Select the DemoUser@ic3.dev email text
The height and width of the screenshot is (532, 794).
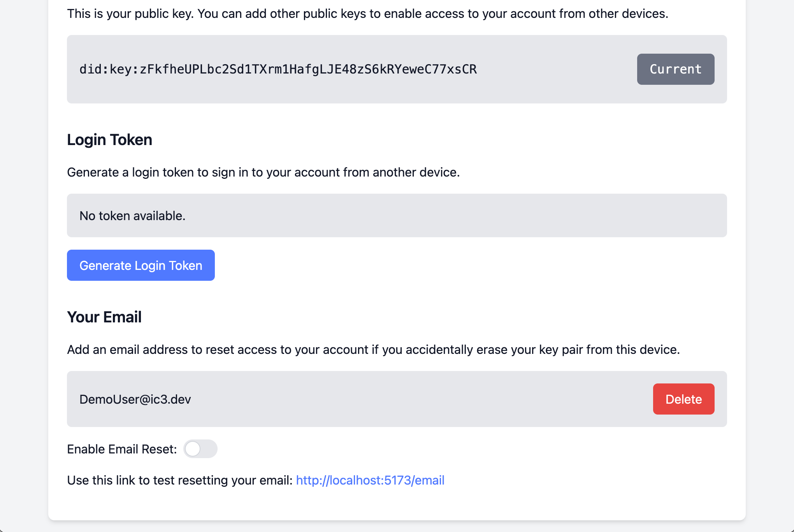pyautogui.click(x=135, y=399)
